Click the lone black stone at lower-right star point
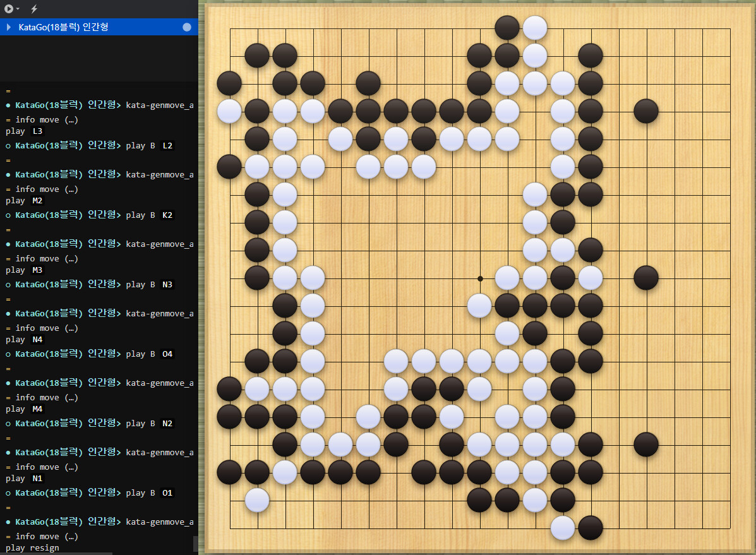Viewport: 756px width, 555px height. [646, 445]
